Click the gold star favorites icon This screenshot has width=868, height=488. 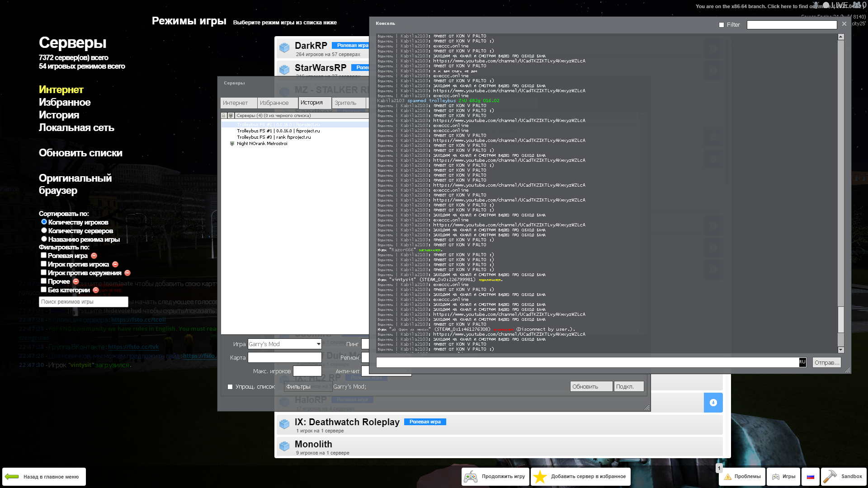point(540,477)
